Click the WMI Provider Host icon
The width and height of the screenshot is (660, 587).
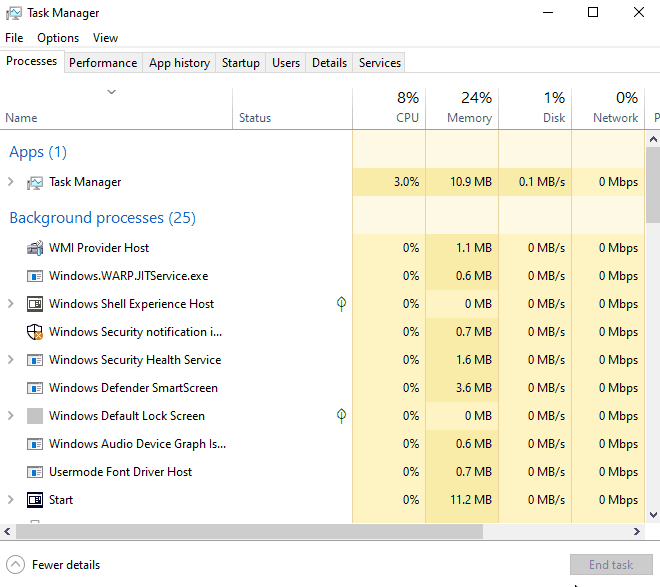35,248
